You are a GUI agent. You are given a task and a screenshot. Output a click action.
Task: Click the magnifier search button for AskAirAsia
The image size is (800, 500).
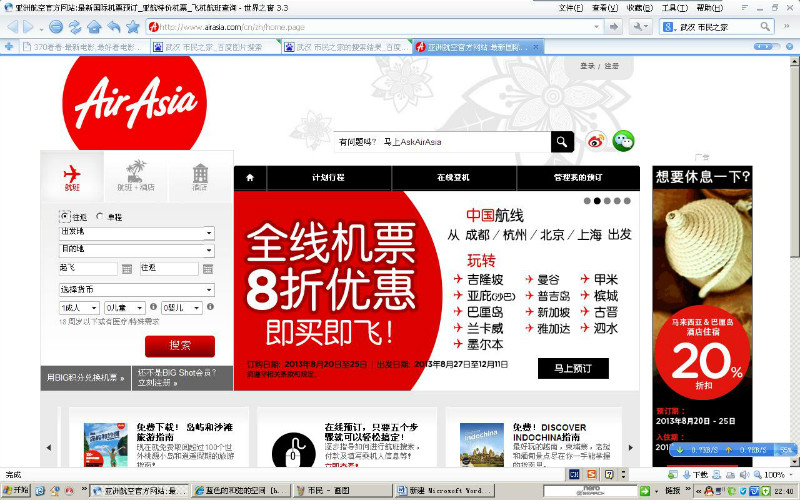click(x=564, y=142)
